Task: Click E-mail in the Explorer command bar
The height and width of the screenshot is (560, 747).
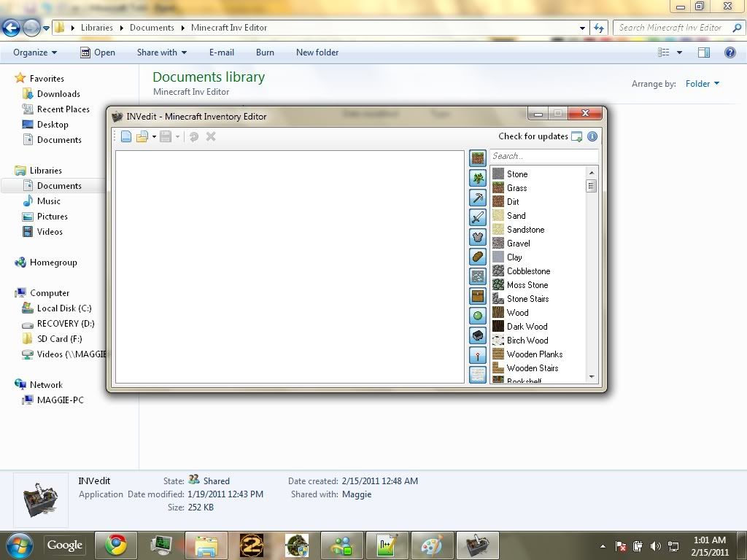Action: click(x=222, y=52)
